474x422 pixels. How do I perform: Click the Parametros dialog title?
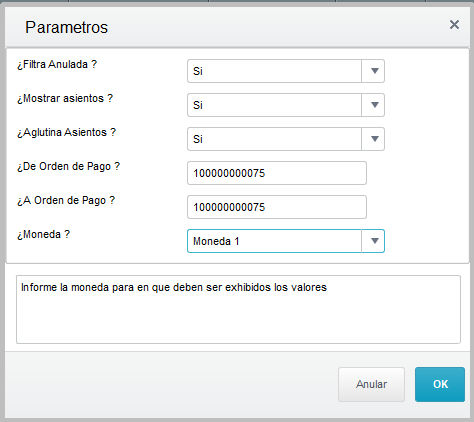pos(67,27)
